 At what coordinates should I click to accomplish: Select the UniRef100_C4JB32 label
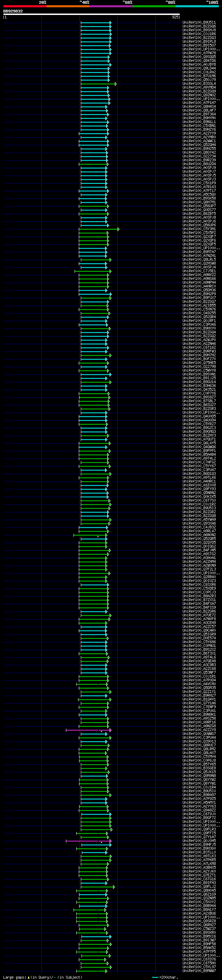point(199,527)
